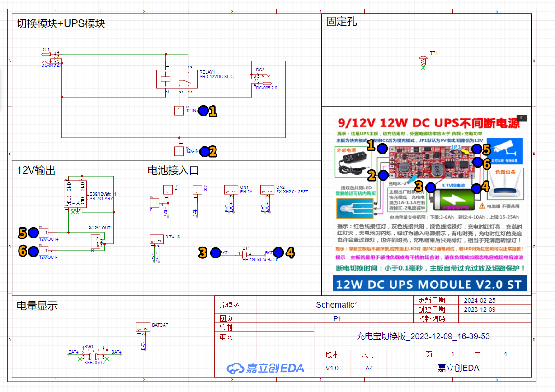Click the 固定孔 section title
555x392 pixels.
pos(342,21)
